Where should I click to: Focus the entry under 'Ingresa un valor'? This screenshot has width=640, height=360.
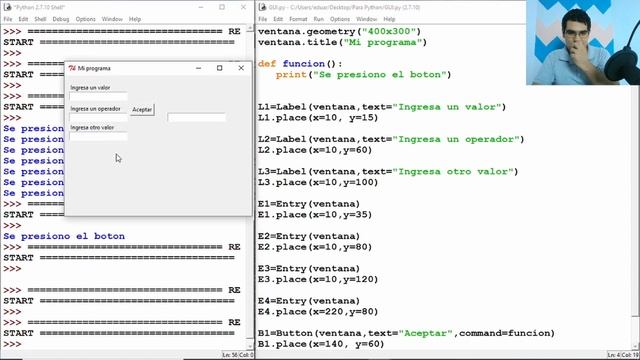tap(98, 96)
